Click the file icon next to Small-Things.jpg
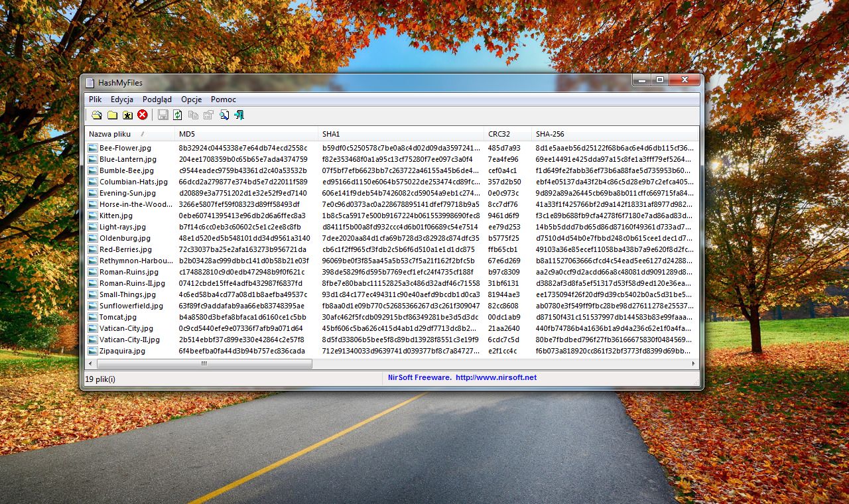 [x=93, y=294]
